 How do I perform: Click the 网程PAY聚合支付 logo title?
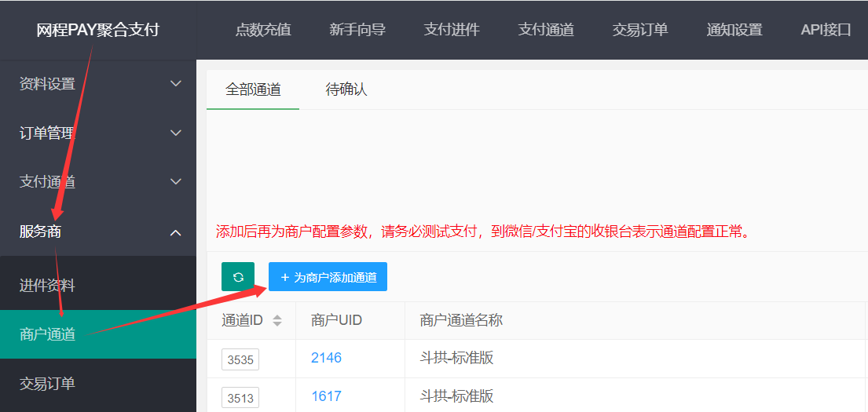(97, 30)
